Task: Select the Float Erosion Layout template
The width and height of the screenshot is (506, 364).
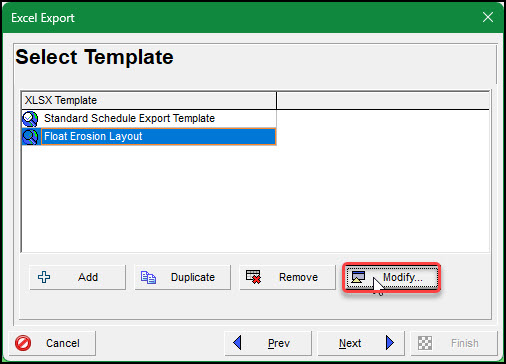Action: pyautogui.click(x=149, y=136)
